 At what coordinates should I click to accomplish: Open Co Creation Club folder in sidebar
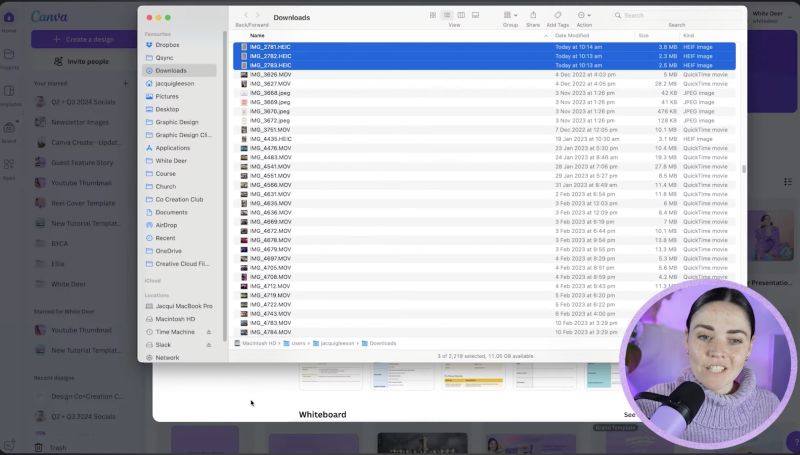click(x=180, y=199)
